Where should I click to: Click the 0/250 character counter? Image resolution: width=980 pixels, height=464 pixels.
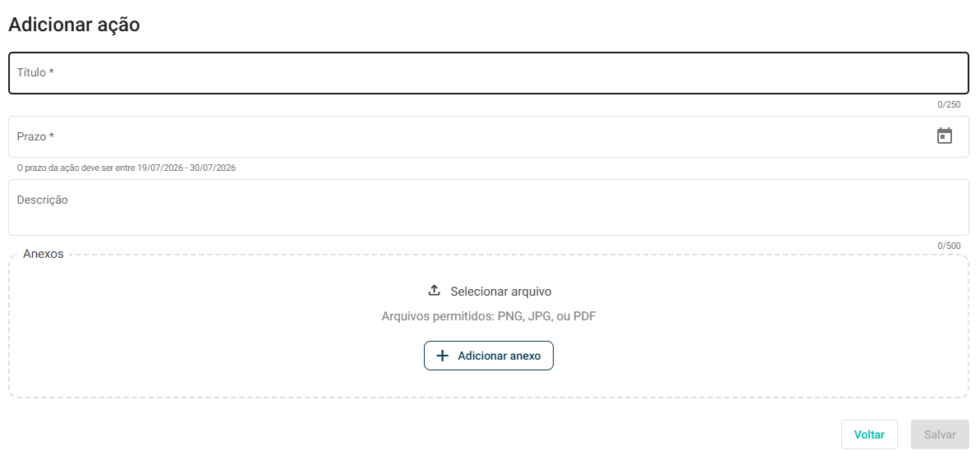949,105
